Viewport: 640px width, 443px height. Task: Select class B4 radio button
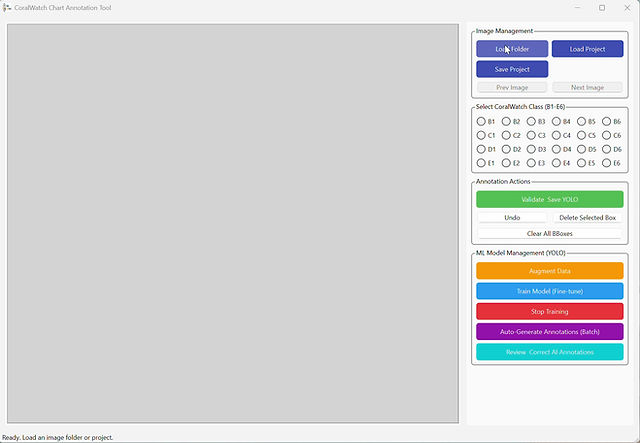click(556, 121)
